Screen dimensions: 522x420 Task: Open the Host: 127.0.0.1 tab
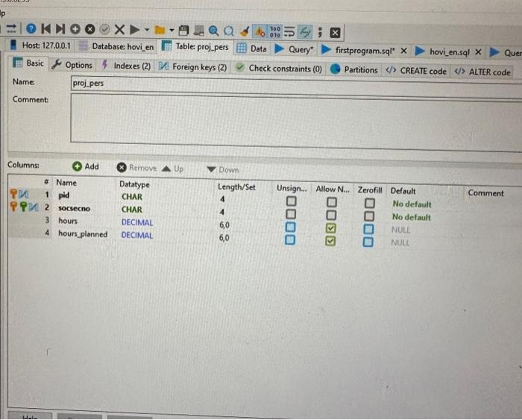[42, 46]
